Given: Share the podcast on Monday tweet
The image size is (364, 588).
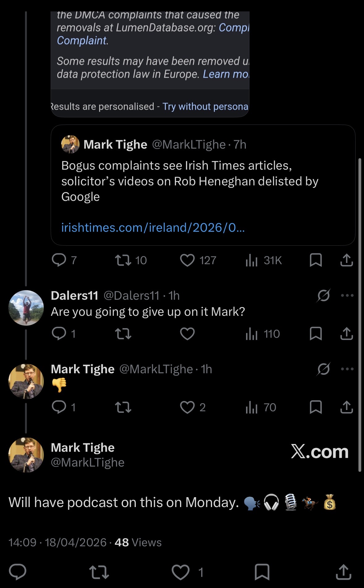Looking at the screenshot, I should point(344,572).
